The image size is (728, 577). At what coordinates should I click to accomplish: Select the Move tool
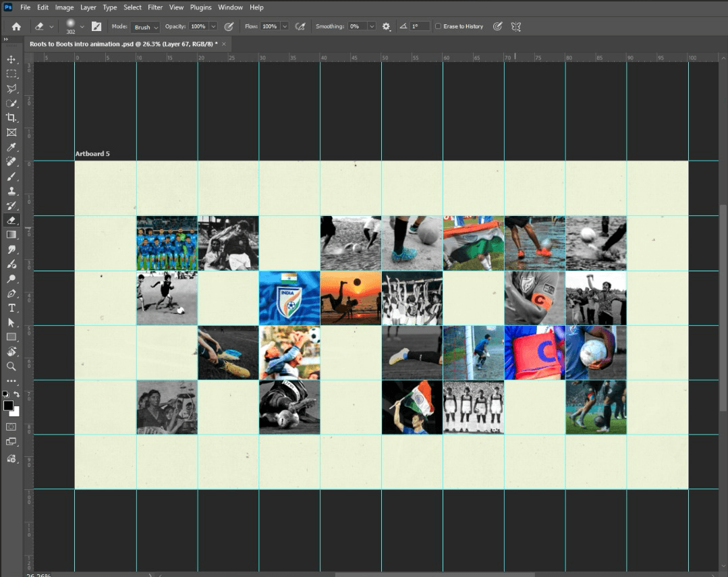(11, 59)
